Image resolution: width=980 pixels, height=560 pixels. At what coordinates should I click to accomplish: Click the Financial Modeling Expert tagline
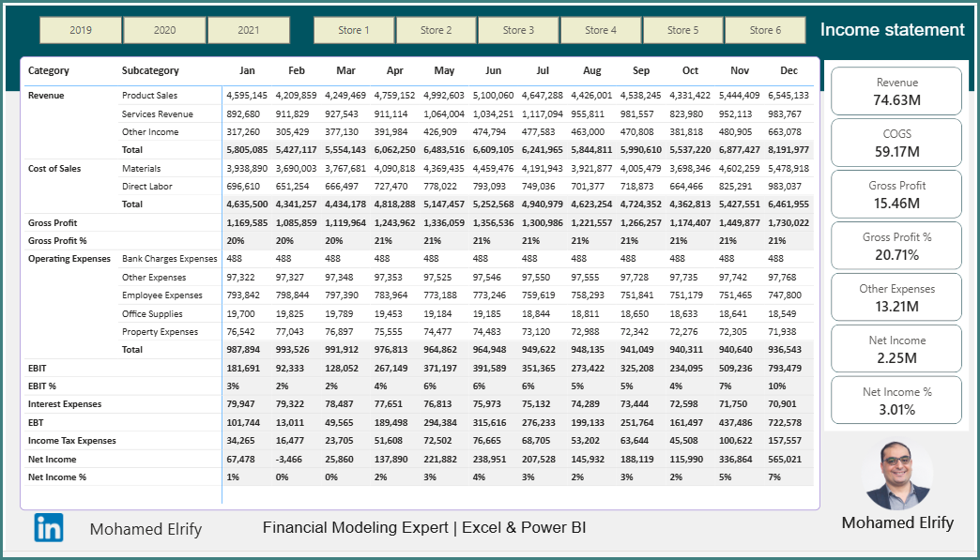click(x=424, y=527)
